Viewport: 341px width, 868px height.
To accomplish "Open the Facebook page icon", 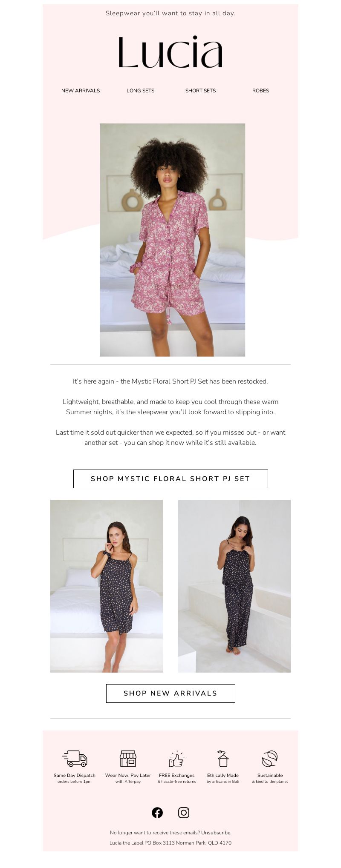I will tap(157, 813).
